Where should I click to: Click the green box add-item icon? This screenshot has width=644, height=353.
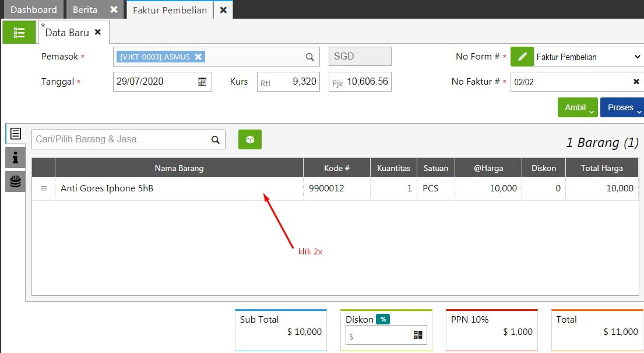[x=249, y=139]
